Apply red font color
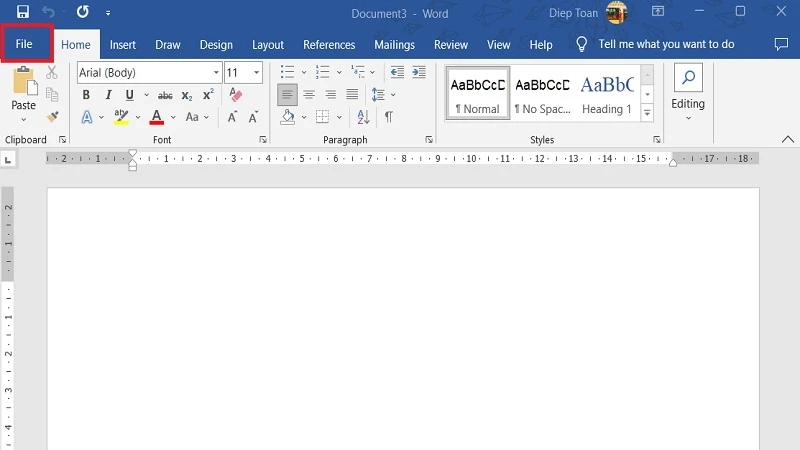 (157, 117)
